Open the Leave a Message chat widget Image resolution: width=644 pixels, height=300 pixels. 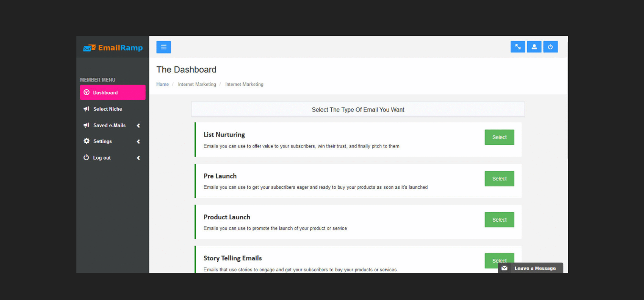(530, 268)
